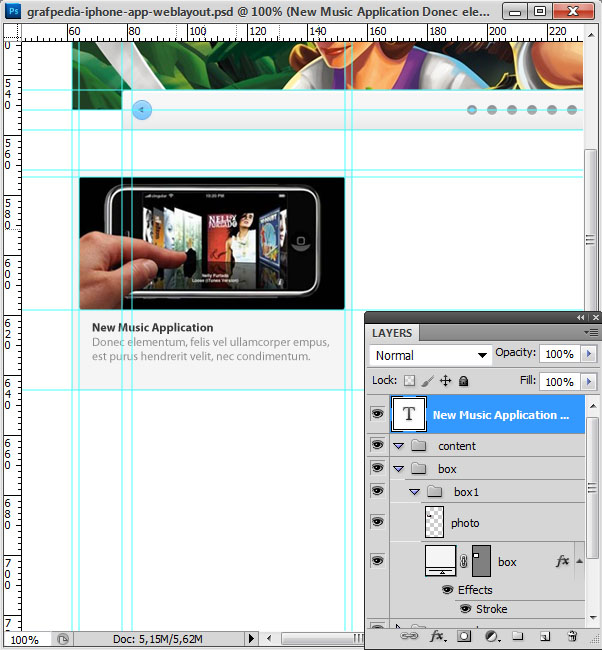Screen dimensions: 602x650
Task: Click the New Music Application heading on canvas
Action: [x=153, y=327]
